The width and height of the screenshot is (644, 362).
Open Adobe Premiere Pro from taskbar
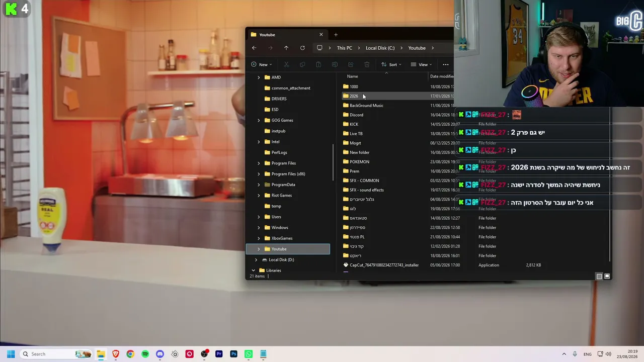(x=219, y=354)
